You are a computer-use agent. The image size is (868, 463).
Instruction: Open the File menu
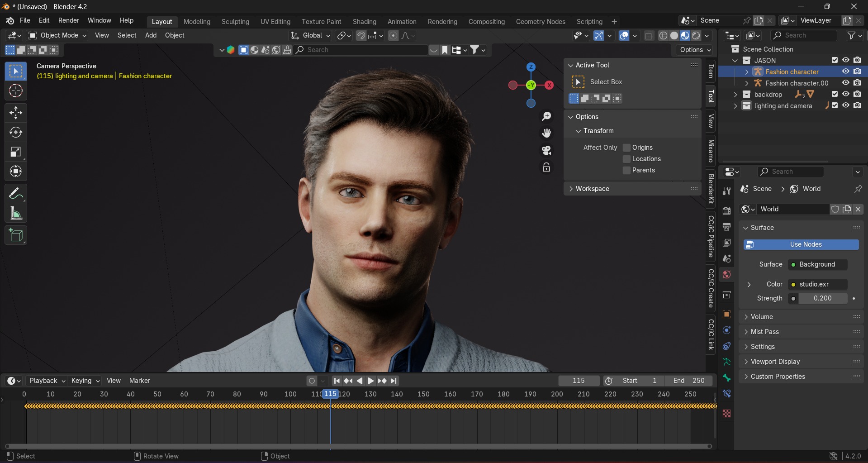[x=25, y=20]
